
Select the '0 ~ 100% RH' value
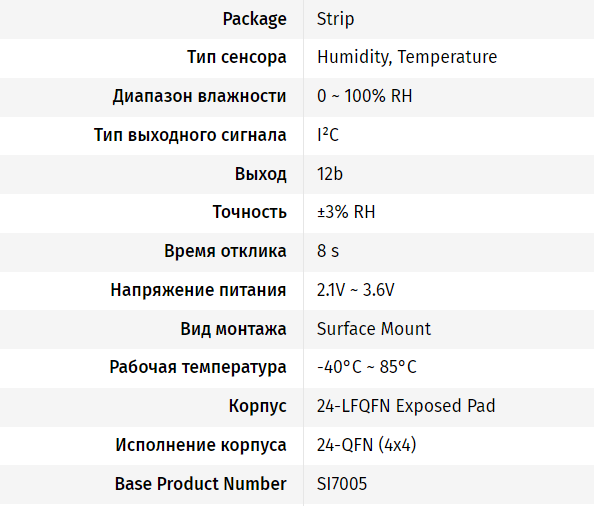tap(364, 96)
